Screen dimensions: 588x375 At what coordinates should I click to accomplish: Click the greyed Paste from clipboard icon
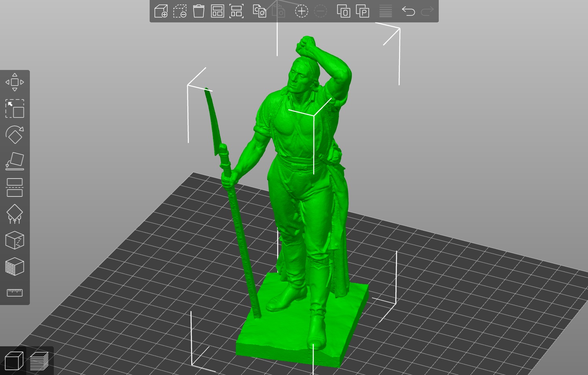click(278, 11)
